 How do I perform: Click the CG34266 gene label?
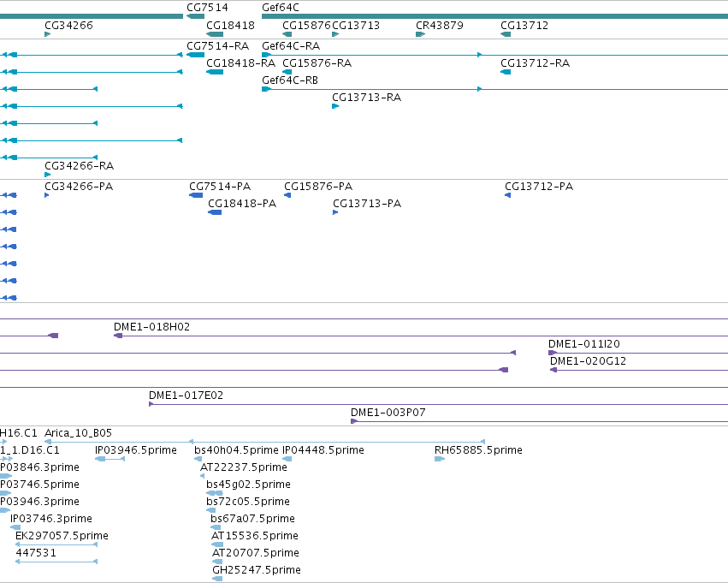(68, 25)
